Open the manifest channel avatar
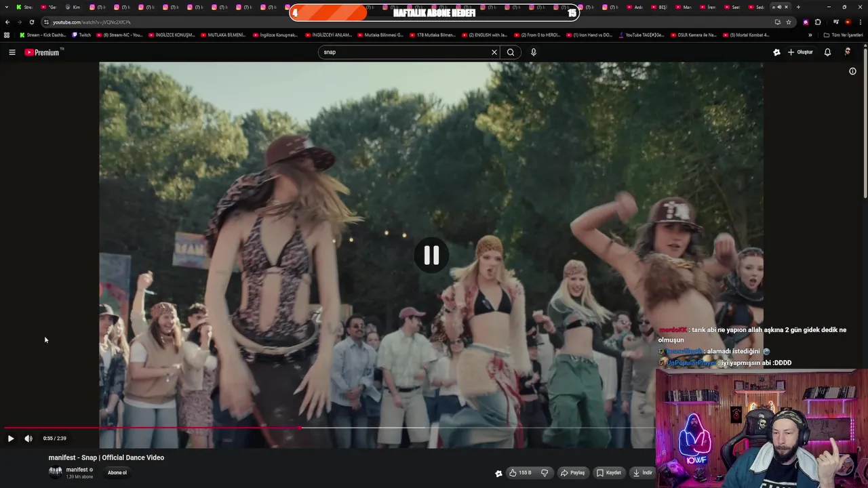This screenshot has height=488, width=868. [55, 472]
